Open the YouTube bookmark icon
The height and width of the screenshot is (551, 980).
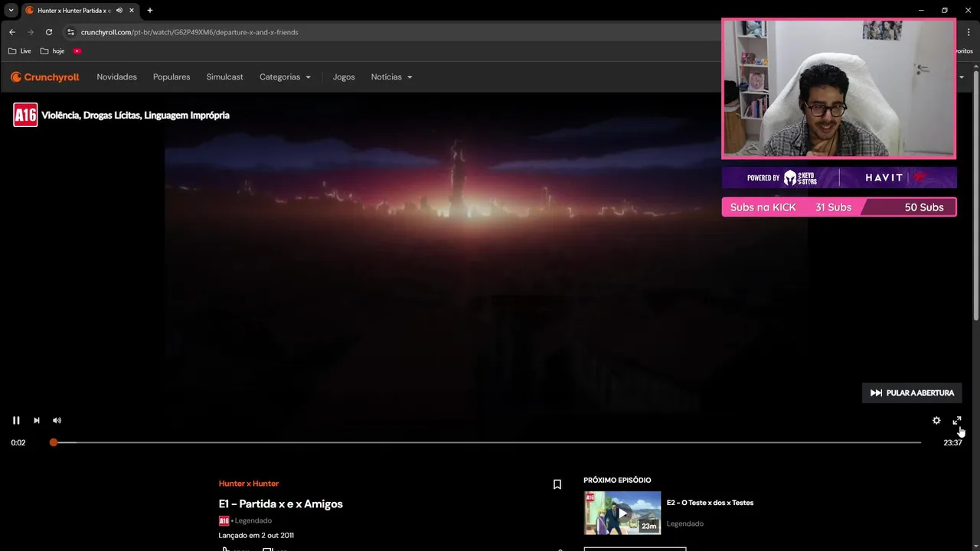click(x=77, y=51)
